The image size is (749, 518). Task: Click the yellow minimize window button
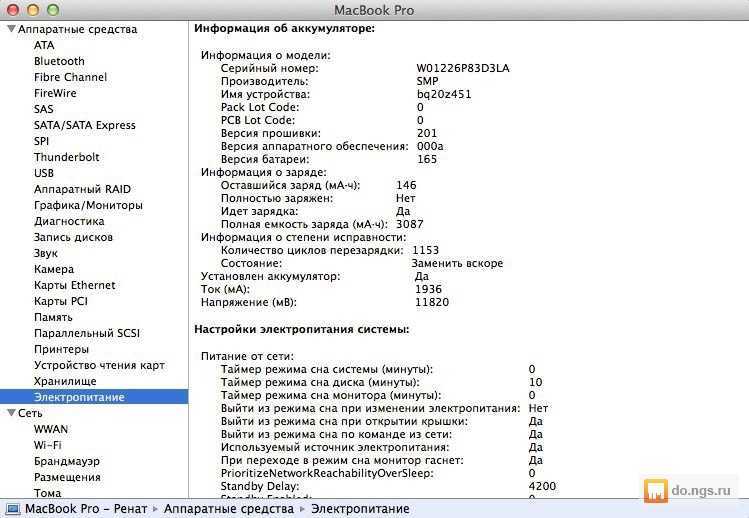33,10
